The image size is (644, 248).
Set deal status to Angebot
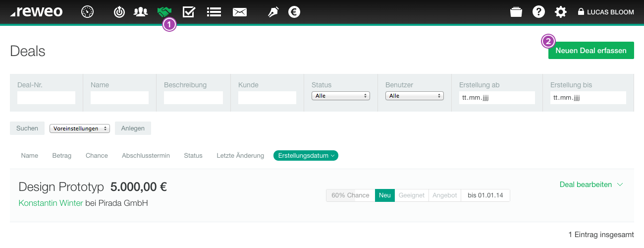pyautogui.click(x=445, y=195)
